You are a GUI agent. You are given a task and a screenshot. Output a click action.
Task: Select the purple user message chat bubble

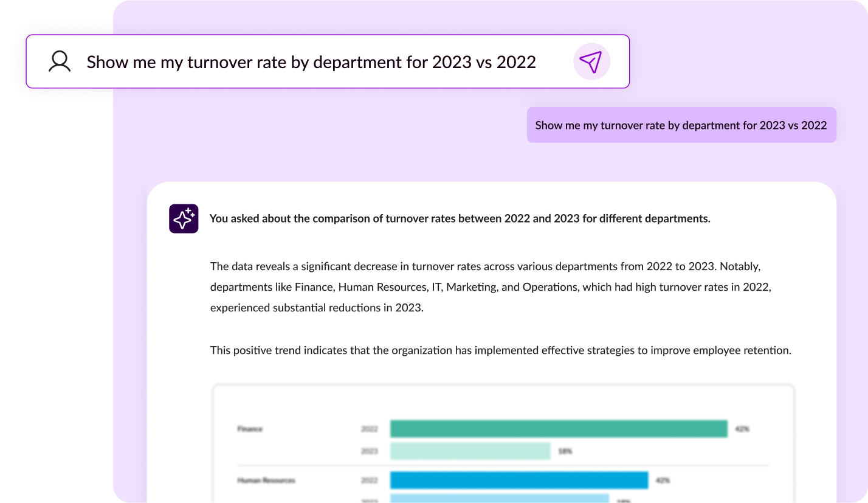click(681, 125)
